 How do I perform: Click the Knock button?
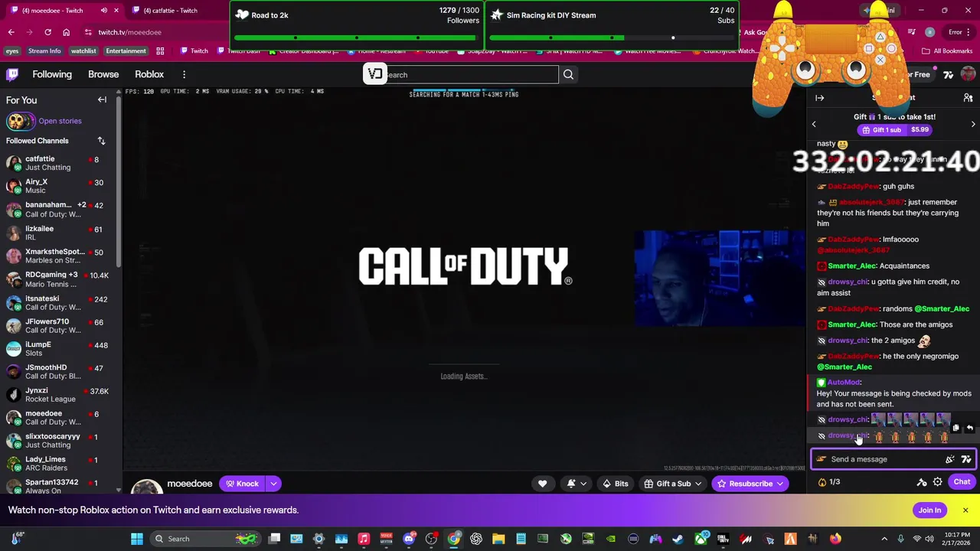242,484
